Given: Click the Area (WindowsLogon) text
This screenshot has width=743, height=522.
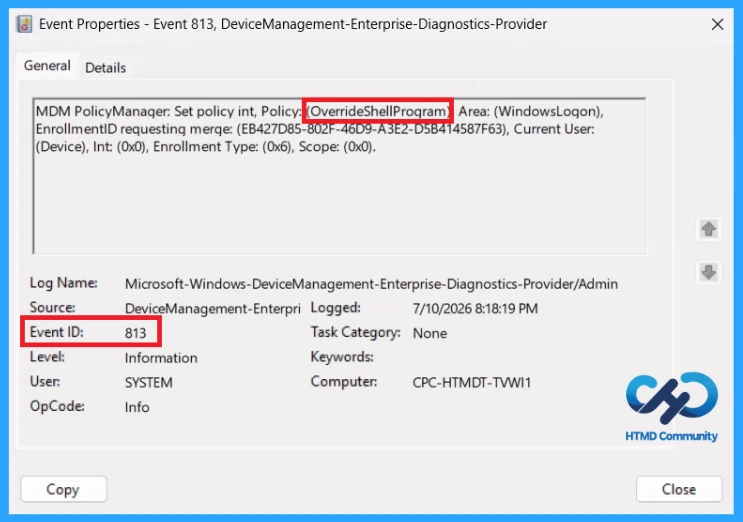Looking at the screenshot, I should click(531, 111).
